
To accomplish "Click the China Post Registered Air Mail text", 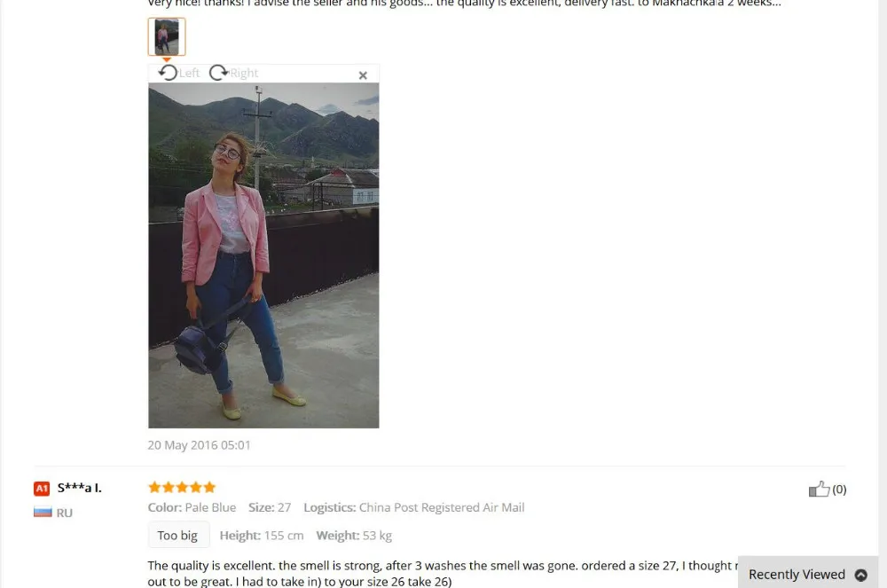I will click(x=442, y=507).
